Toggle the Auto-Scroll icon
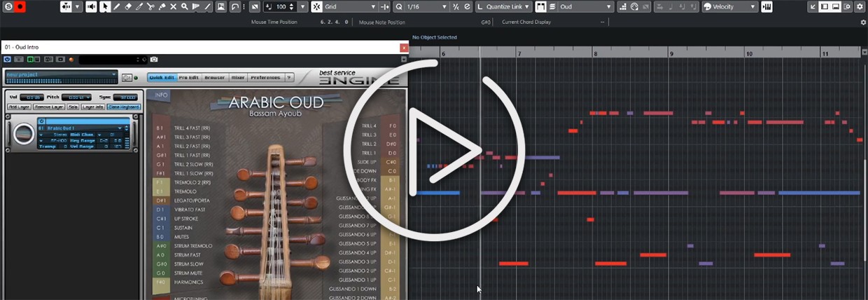The image size is (868, 300). click(66, 6)
